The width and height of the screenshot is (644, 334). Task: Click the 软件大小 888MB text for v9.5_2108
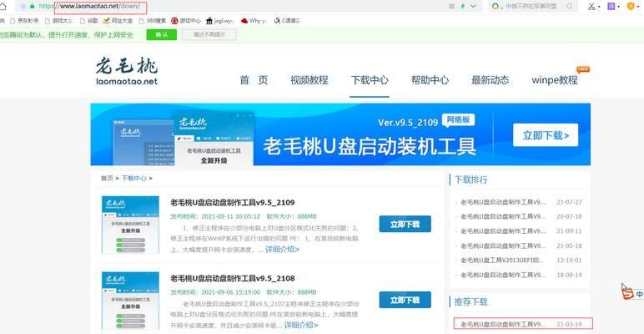pyautogui.click(x=291, y=292)
